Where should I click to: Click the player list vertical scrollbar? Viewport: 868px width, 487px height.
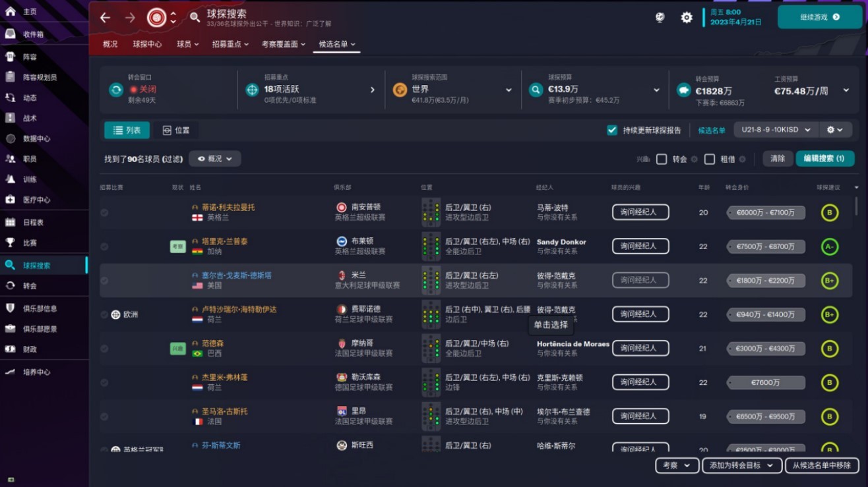coord(856,206)
